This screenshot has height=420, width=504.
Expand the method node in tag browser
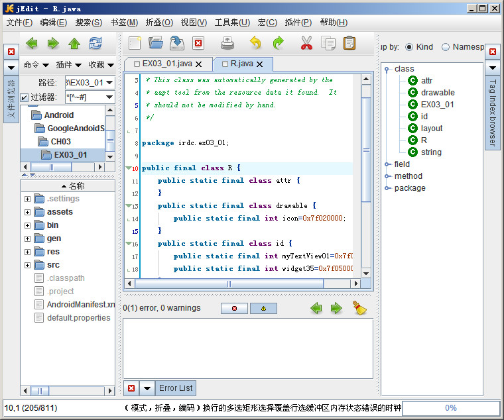[387, 176]
